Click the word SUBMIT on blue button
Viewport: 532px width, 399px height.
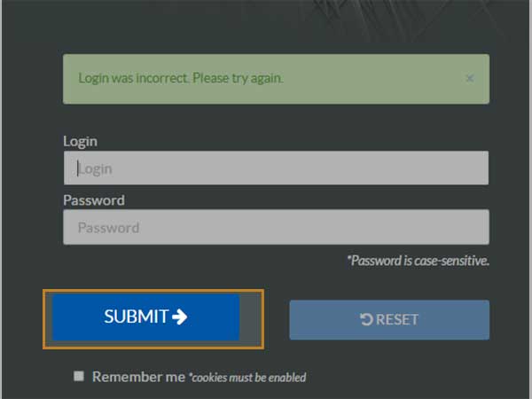[x=136, y=317]
